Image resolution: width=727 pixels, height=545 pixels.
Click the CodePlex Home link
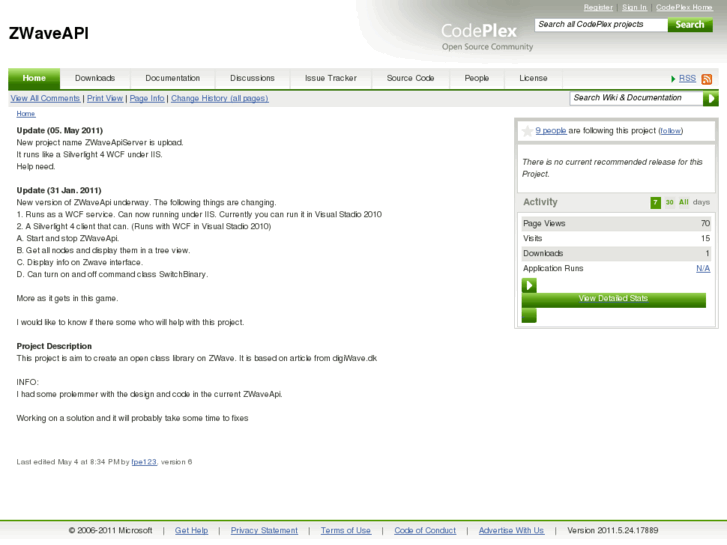coord(684,7)
